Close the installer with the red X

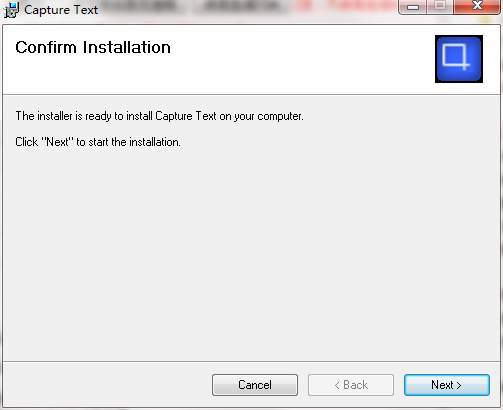[x=477, y=7]
